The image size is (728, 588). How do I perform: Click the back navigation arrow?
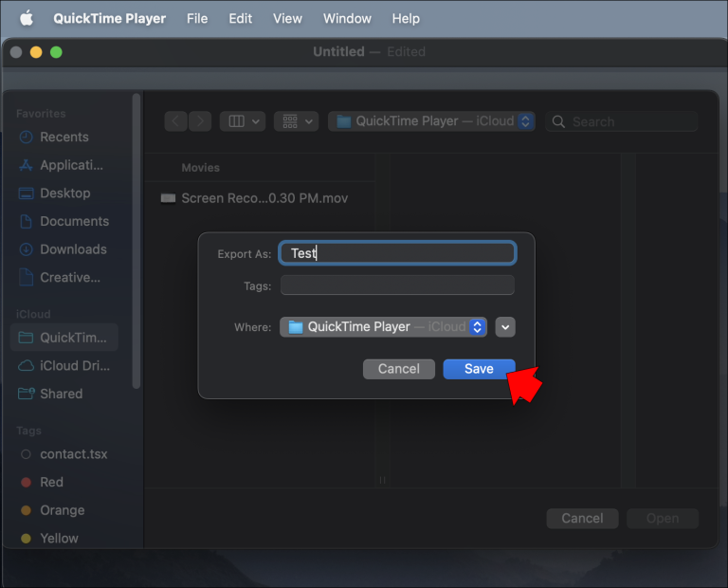pyautogui.click(x=175, y=121)
